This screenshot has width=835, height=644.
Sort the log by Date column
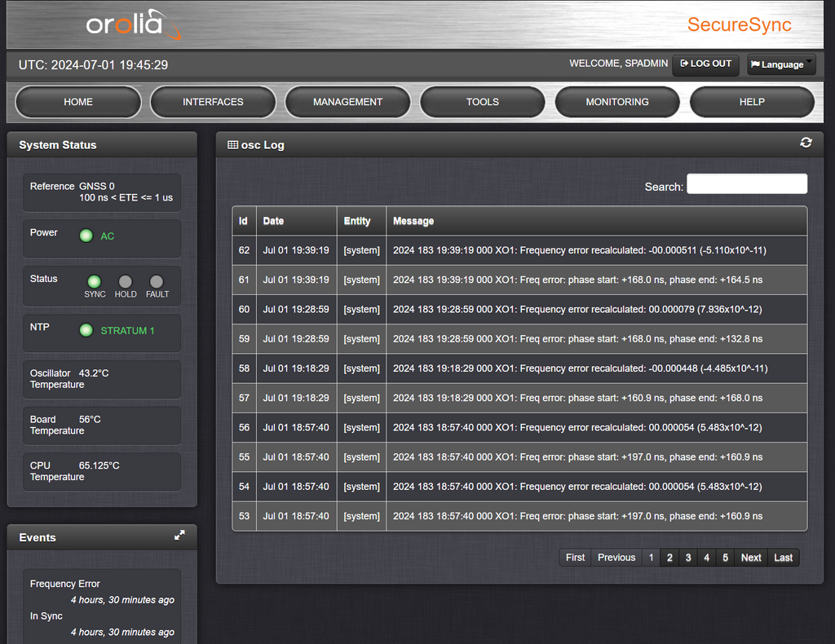click(x=274, y=221)
